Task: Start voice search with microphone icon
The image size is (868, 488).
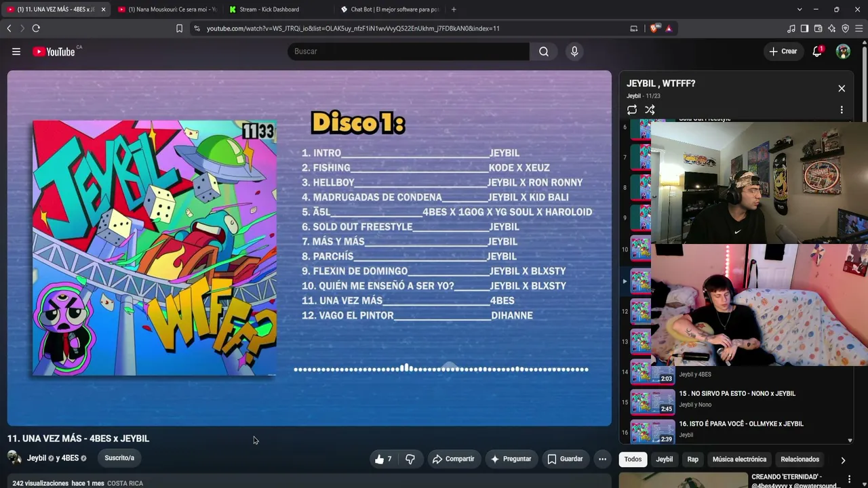Action: 574,52
